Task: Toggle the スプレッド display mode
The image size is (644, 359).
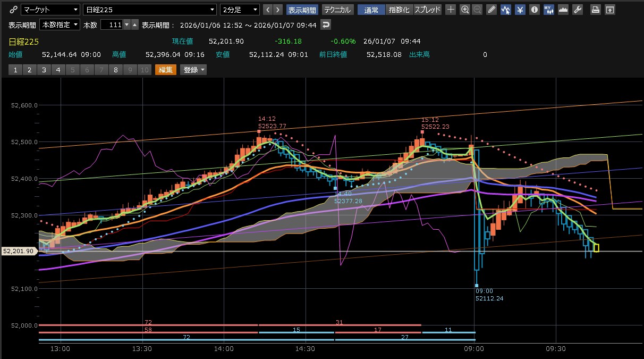Action: [427, 10]
